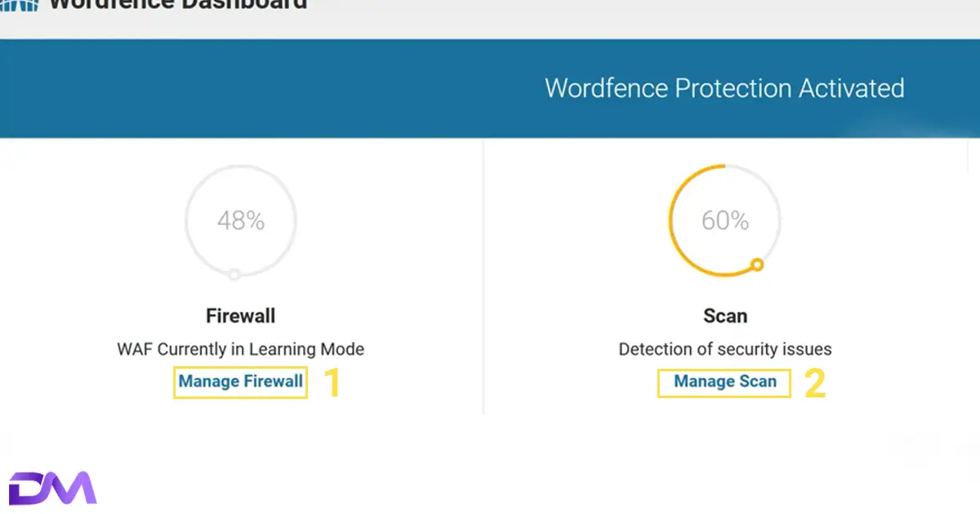
Task: Click the gray endpoint dot on Firewall circle
Action: [234, 274]
